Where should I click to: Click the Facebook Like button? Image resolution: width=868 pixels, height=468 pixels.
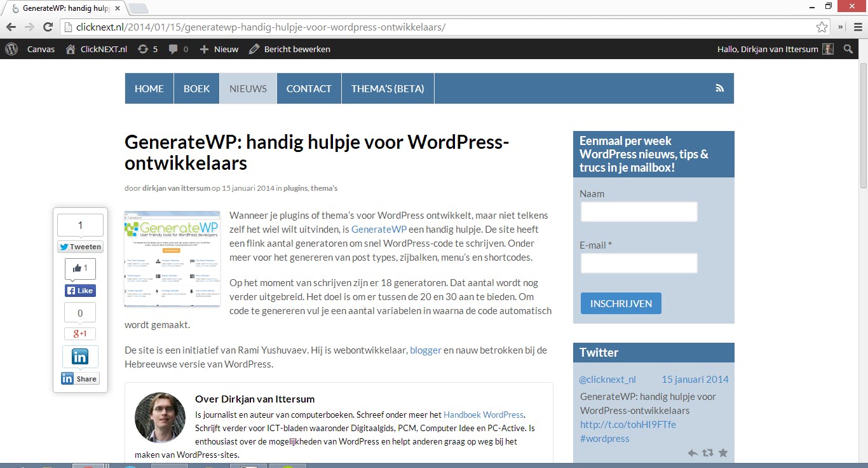coord(80,291)
